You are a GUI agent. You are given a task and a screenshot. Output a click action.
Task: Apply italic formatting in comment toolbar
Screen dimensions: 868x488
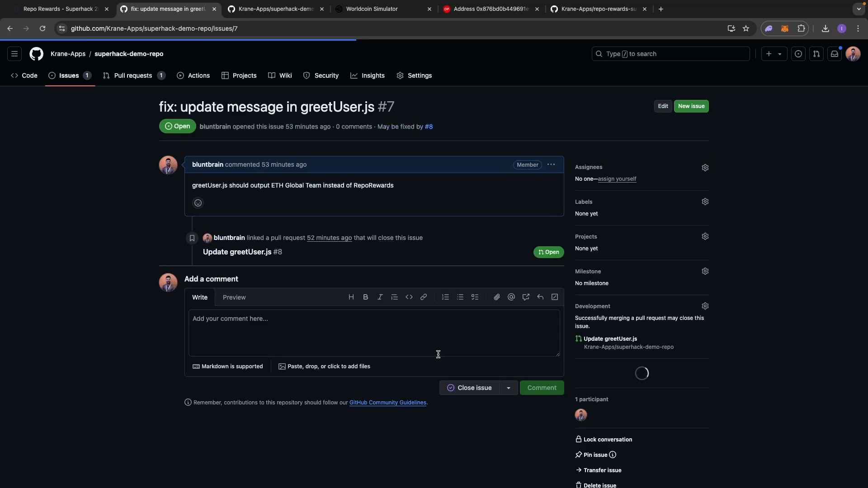tap(380, 297)
